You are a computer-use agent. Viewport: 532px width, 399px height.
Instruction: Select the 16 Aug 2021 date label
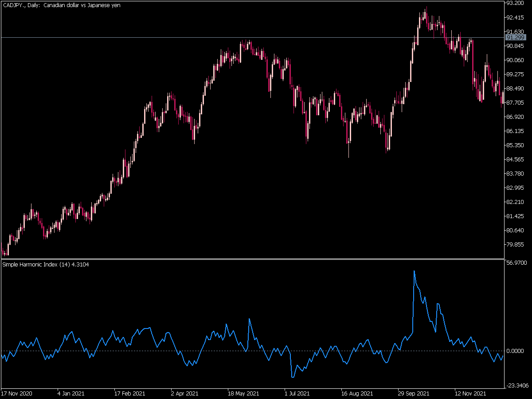(357, 393)
